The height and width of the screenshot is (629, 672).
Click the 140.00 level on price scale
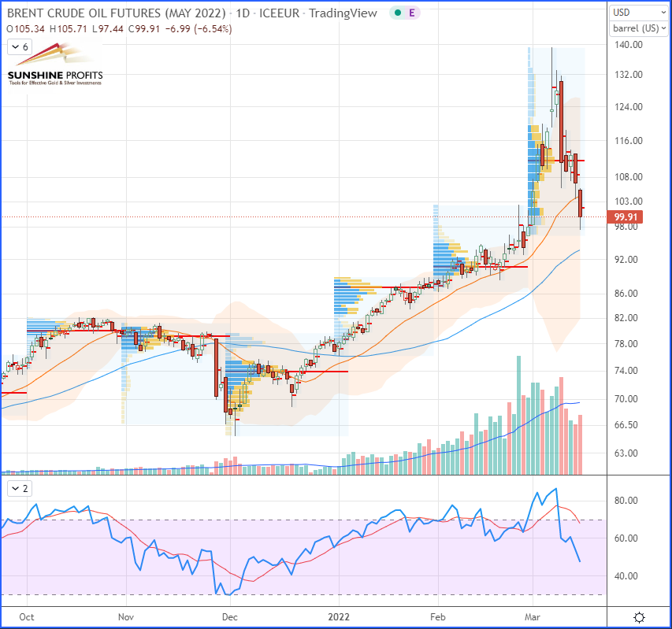point(629,46)
